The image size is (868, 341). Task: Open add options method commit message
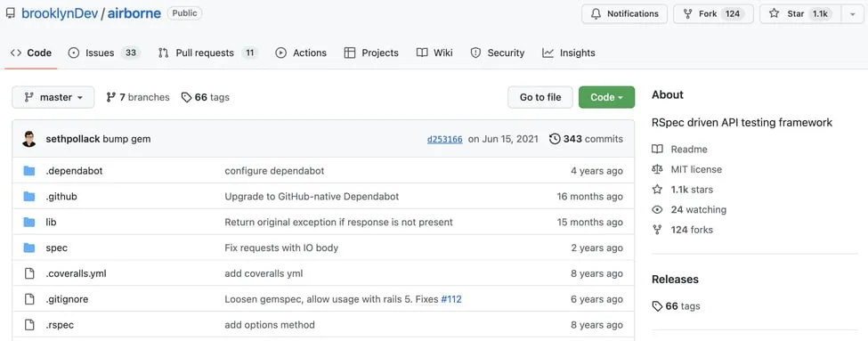(270, 325)
